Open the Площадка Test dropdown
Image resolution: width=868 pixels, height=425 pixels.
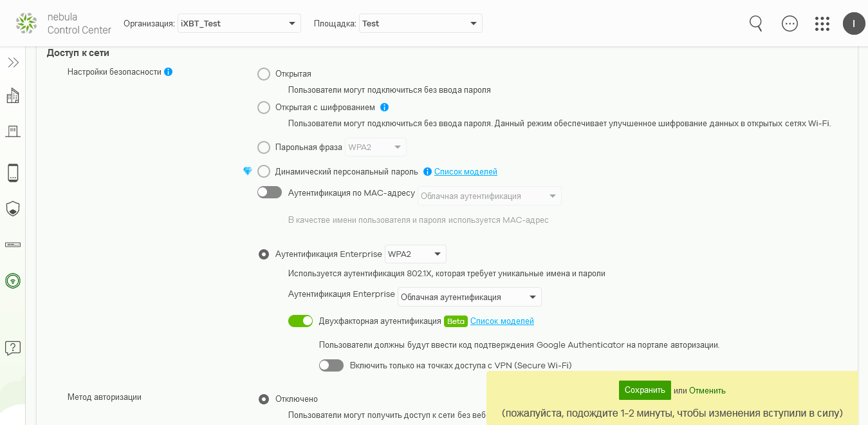coord(421,24)
